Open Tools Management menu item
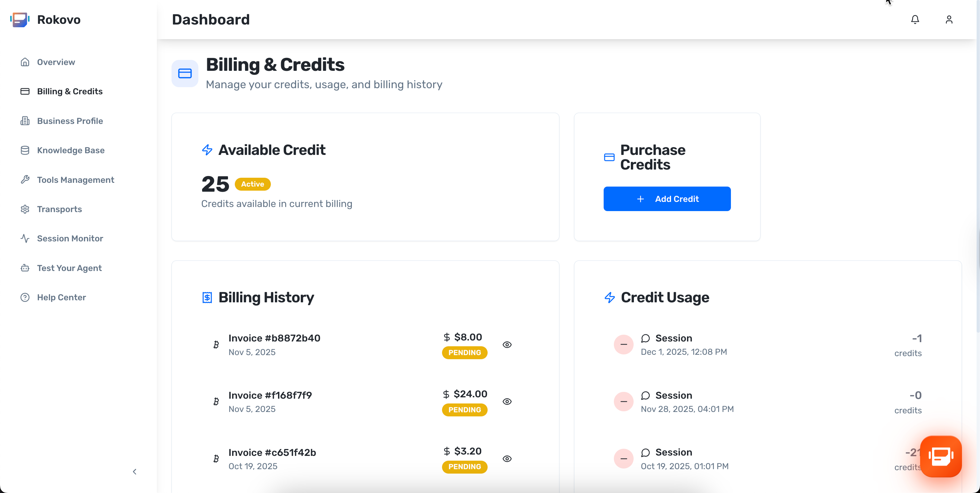The width and height of the screenshot is (980, 493). point(75,180)
